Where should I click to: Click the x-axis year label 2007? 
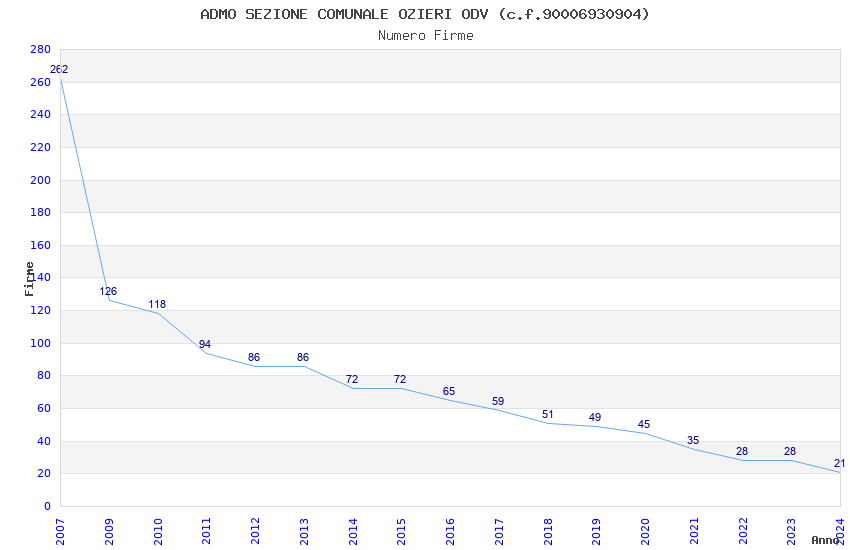(60, 532)
